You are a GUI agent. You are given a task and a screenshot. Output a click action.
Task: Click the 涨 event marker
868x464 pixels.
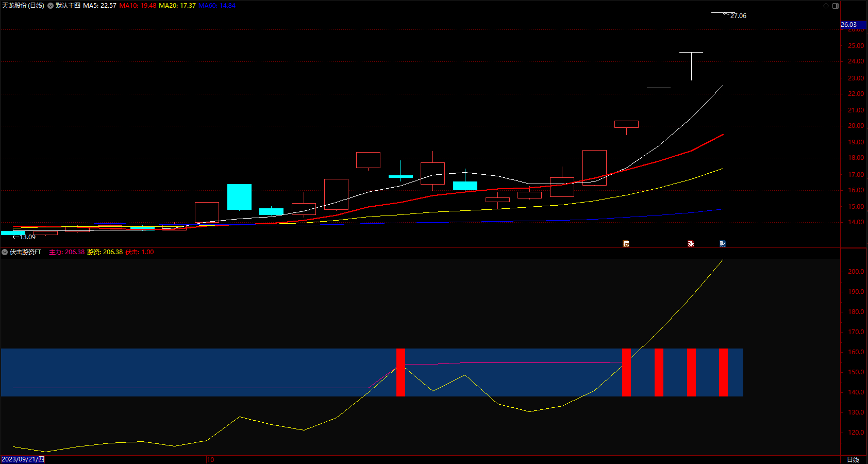pos(691,244)
